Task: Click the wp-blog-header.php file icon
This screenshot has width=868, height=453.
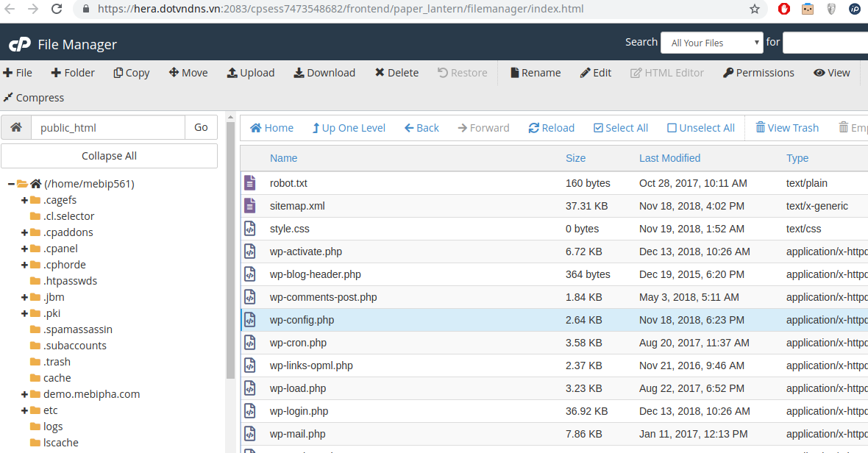Action: (250, 274)
